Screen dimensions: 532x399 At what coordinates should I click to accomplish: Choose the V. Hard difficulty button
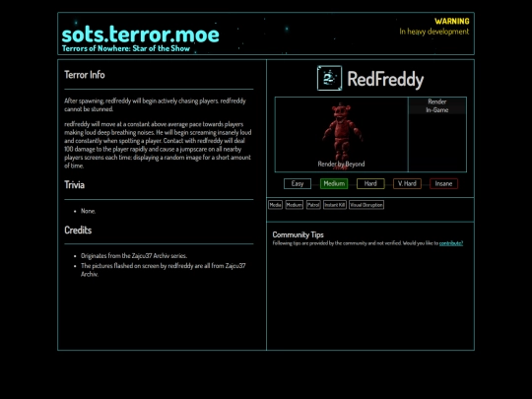click(x=407, y=183)
